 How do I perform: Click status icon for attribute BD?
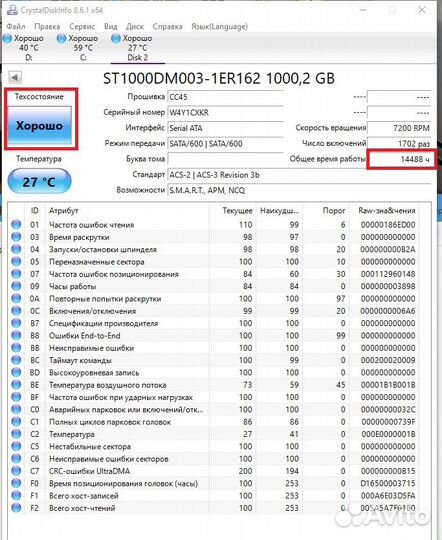pos(16,372)
